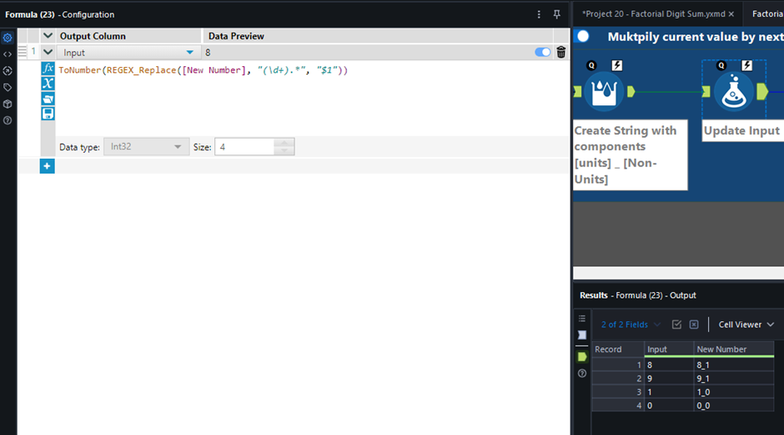
Task: Select the Results input anchor icon
Action: click(x=582, y=335)
